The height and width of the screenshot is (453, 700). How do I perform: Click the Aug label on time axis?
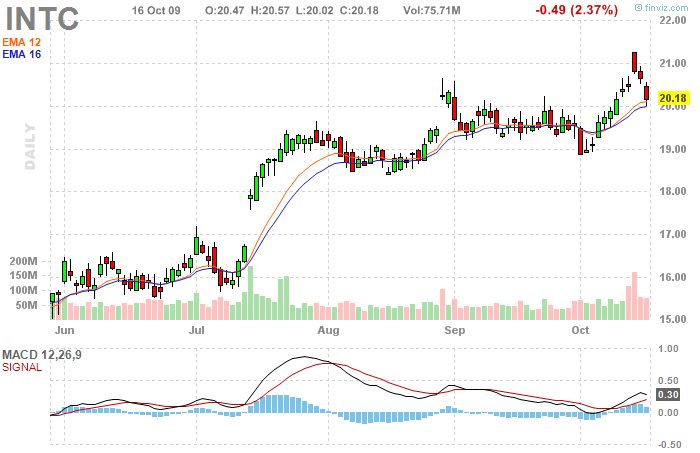point(329,329)
